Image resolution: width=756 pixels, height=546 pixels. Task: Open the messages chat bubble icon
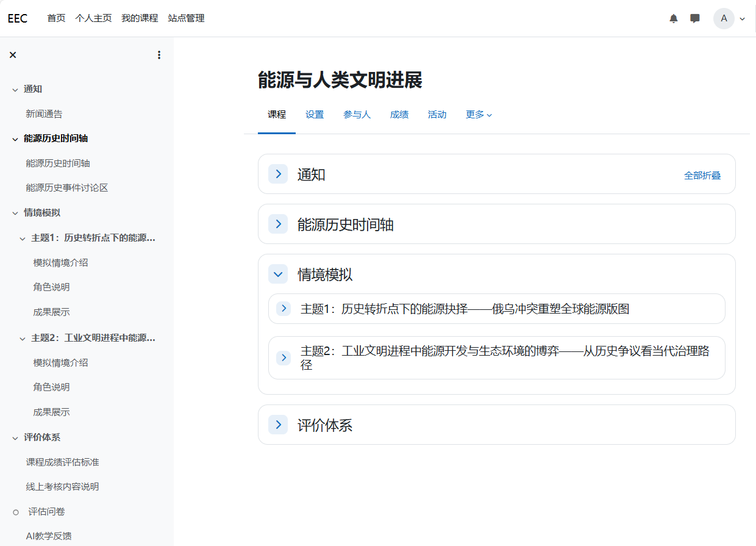(x=694, y=18)
